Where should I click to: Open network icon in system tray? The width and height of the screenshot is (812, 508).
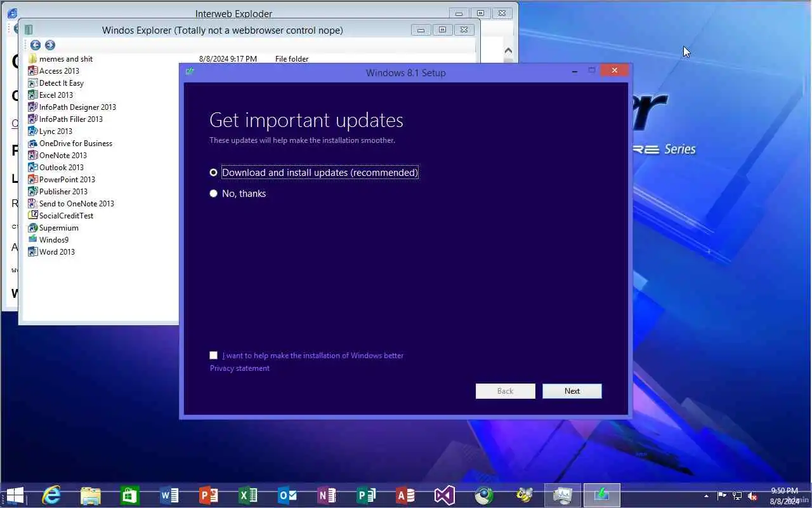pyautogui.click(x=737, y=496)
